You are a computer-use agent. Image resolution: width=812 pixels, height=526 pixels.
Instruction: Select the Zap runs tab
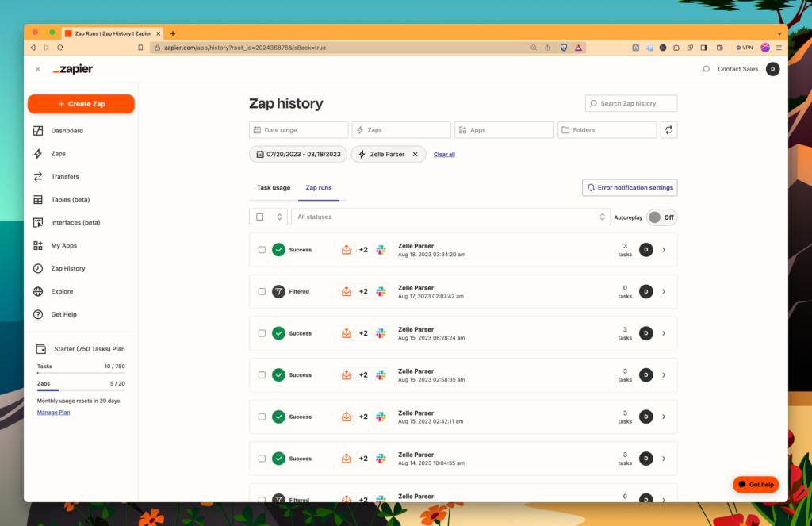[x=318, y=188]
